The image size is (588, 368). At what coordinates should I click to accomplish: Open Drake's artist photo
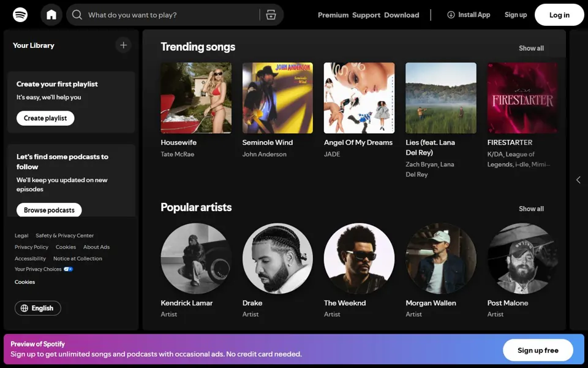coord(277,258)
